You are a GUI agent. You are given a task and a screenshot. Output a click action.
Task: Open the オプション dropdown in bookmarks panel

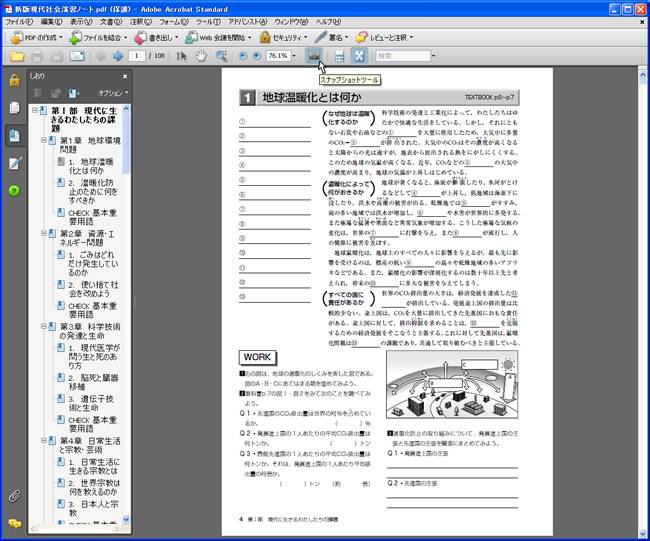tap(113, 93)
